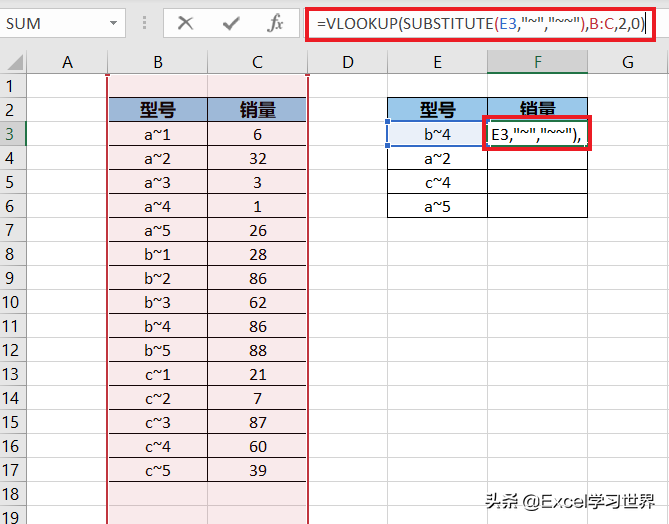Viewport: 669px width, 524px height.
Task: Select column B header
Action: pyautogui.click(x=157, y=62)
